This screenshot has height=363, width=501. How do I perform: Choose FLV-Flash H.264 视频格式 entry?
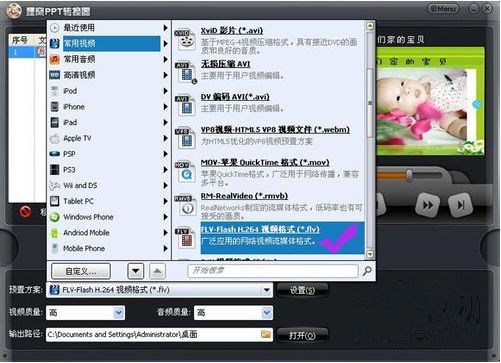(282, 238)
